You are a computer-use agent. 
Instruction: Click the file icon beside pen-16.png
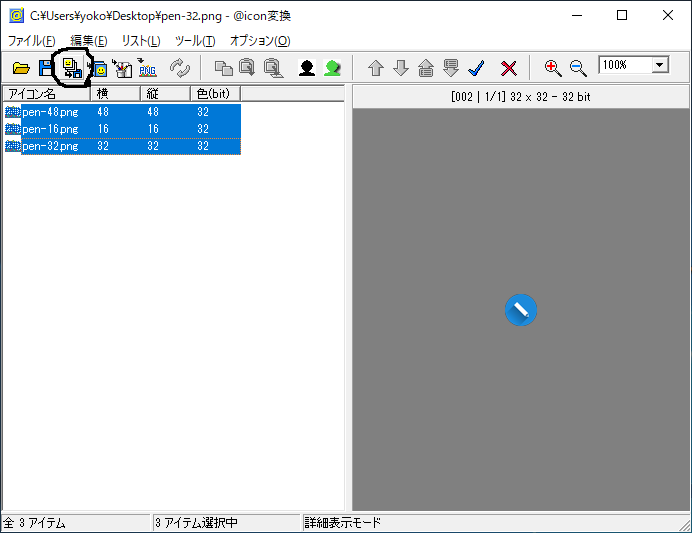(13, 129)
